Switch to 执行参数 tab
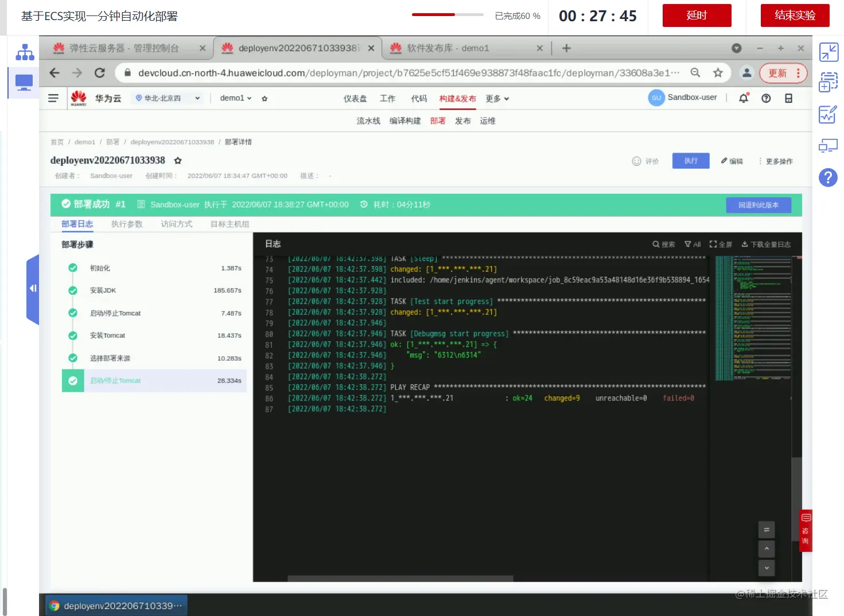The height and width of the screenshot is (616, 844). tap(127, 224)
